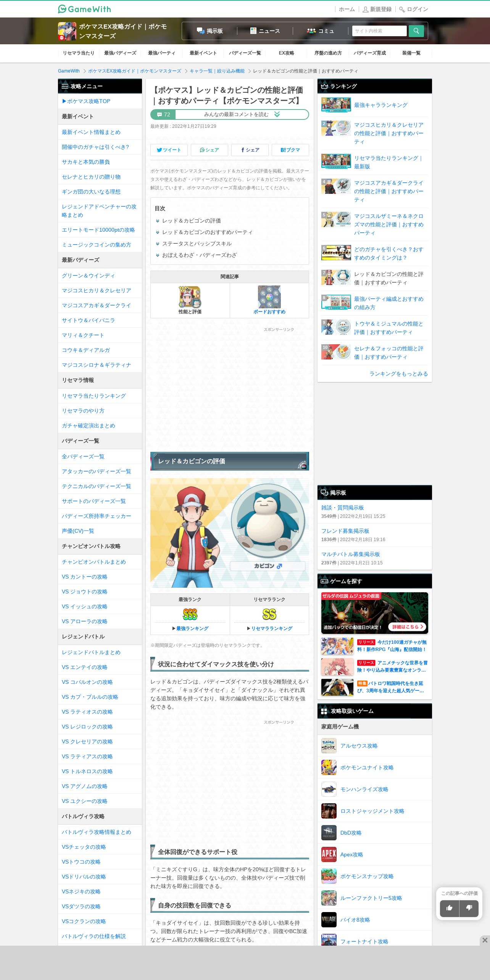
Task: Click ランキングをもっとみる link
Action: (398, 374)
